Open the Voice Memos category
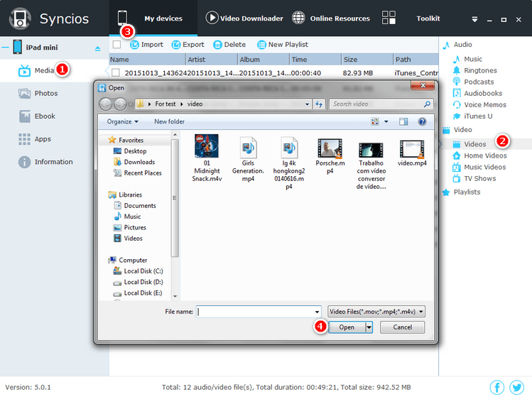Screen dimensions: 532x399 [484, 104]
